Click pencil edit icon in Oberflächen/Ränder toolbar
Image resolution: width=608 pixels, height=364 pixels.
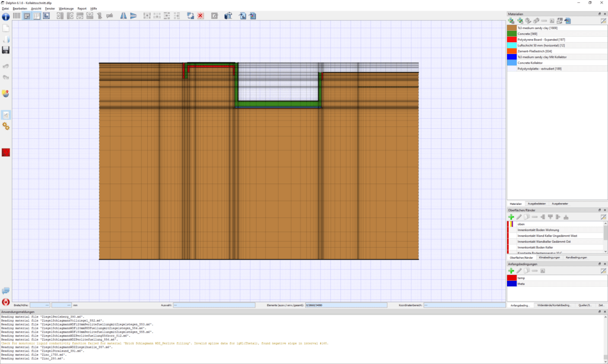(x=519, y=217)
